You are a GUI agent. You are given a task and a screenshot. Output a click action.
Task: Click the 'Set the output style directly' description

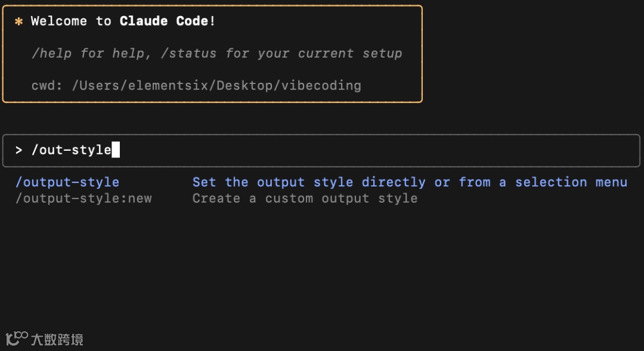(x=308, y=182)
